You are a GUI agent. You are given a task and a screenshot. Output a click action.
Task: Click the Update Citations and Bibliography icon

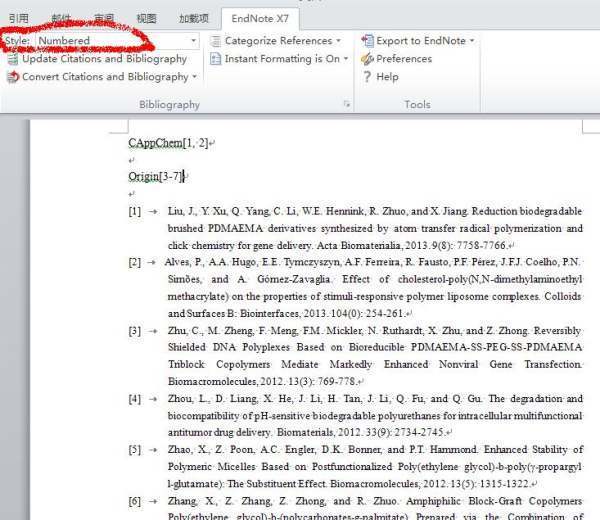13,59
